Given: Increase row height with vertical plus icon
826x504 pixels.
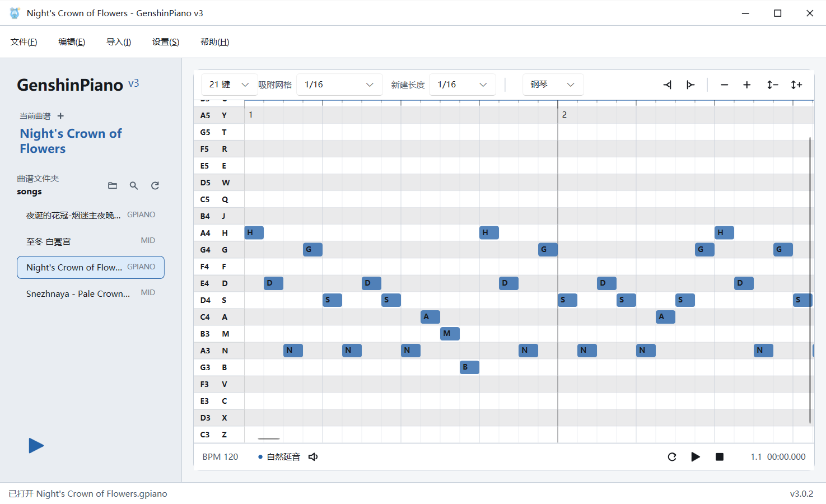Looking at the screenshot, I should pyautogui.click(x=796, y=85).
